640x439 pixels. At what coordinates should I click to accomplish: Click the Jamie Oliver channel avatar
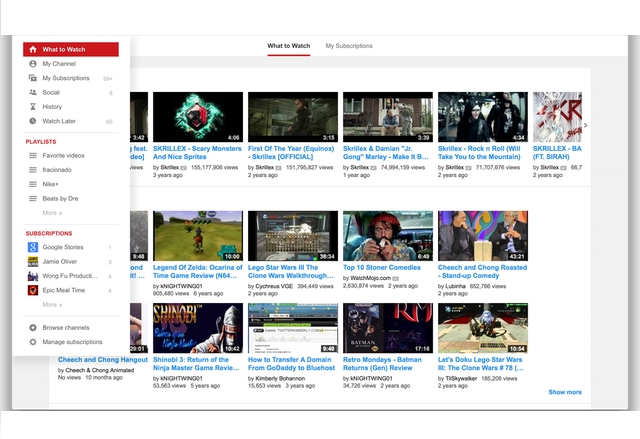(33, 262)
